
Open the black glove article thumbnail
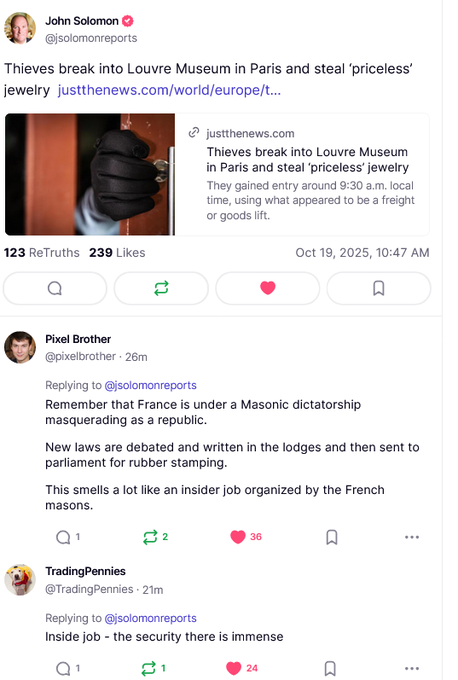point(90,174)
